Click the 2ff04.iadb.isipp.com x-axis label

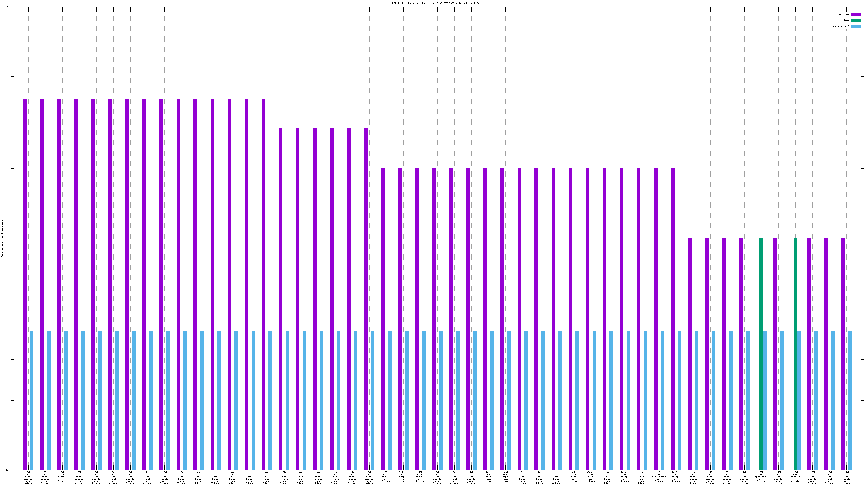(x=505, y=477)
